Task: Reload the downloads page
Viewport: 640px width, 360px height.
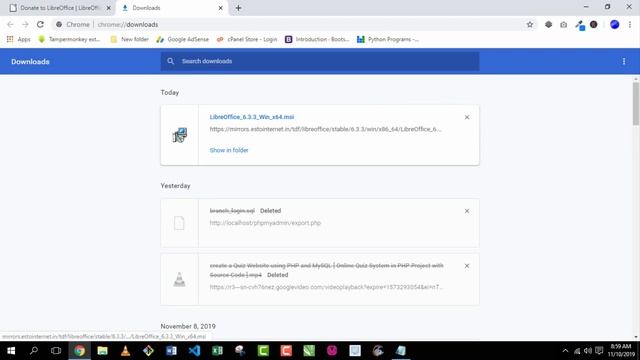Action: pos(40,24)
